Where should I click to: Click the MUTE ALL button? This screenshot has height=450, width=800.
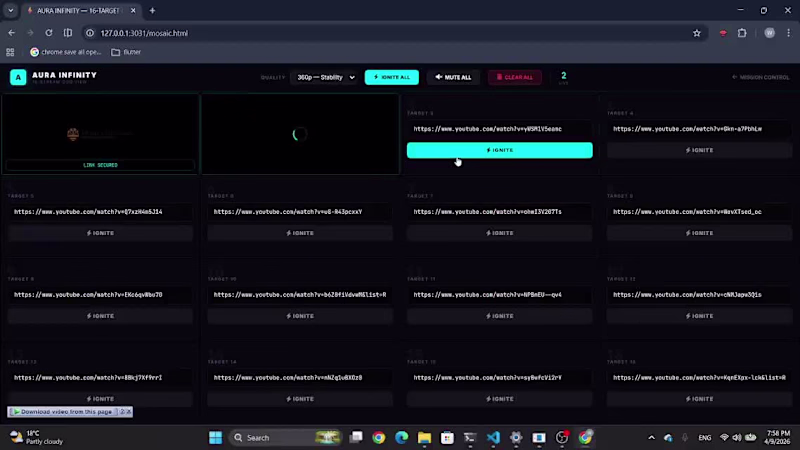click(453, 77)
